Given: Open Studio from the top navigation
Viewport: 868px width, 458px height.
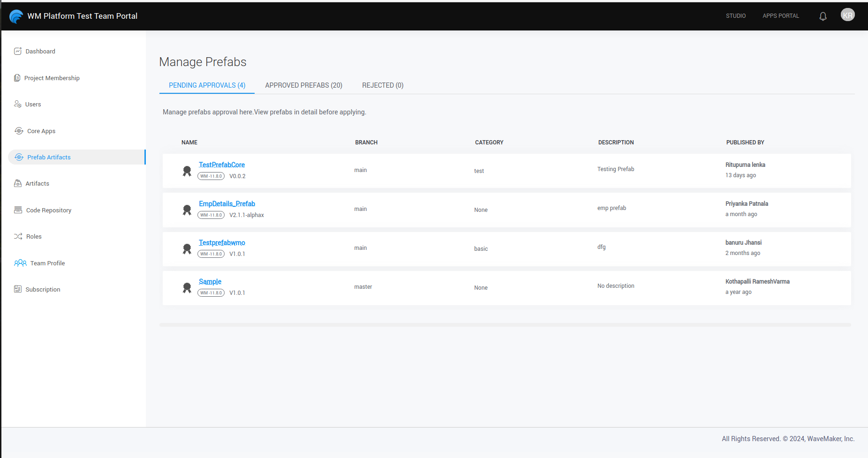Looking at the screenshot, I should tap(735, 16).
